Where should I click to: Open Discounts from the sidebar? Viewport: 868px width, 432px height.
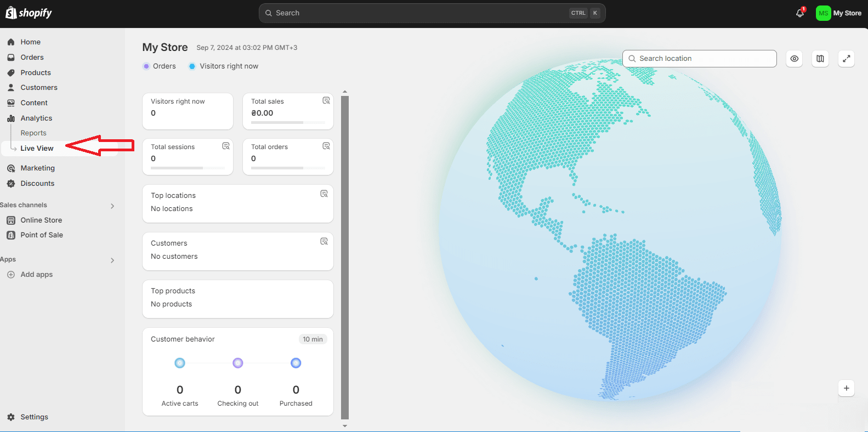[x=37, y=184]
